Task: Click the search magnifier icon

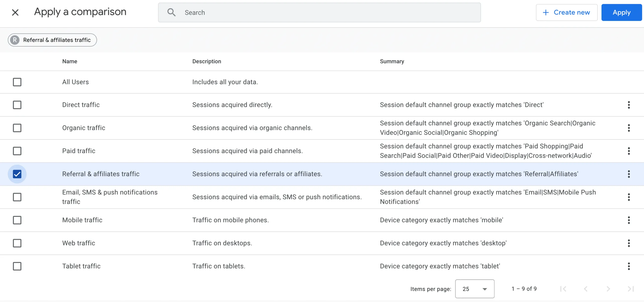Action: 171,12
